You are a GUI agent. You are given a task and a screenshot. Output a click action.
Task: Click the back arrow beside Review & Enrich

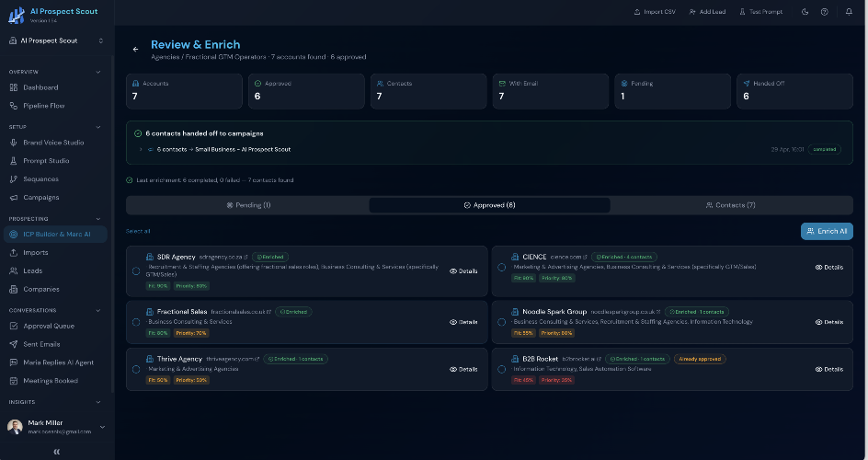click(136, 50)
